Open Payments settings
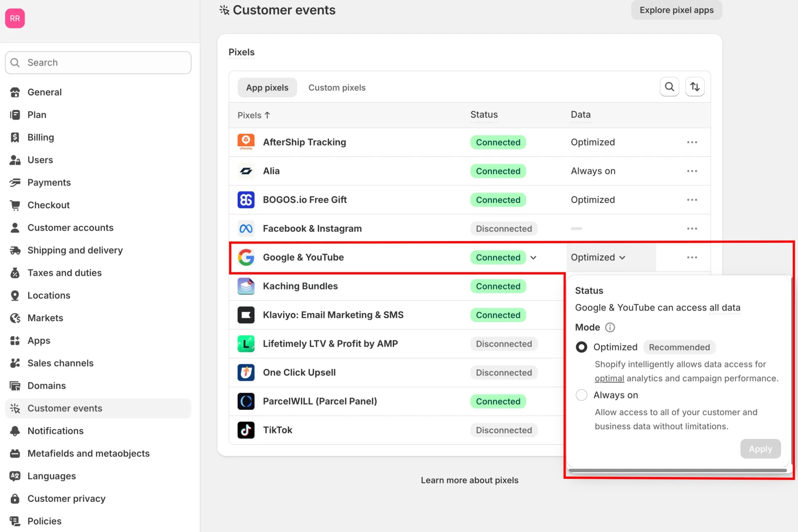 tap(98, 182)
